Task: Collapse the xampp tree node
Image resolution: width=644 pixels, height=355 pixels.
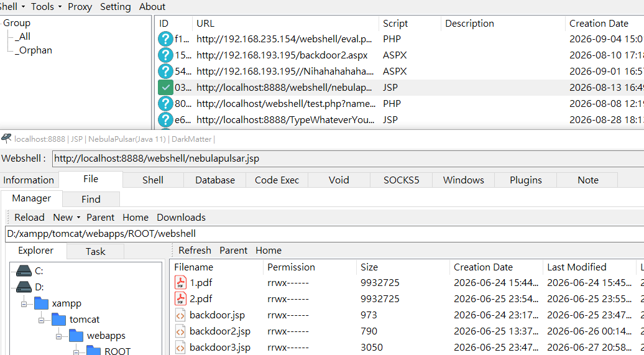Action: click(24, 304)
